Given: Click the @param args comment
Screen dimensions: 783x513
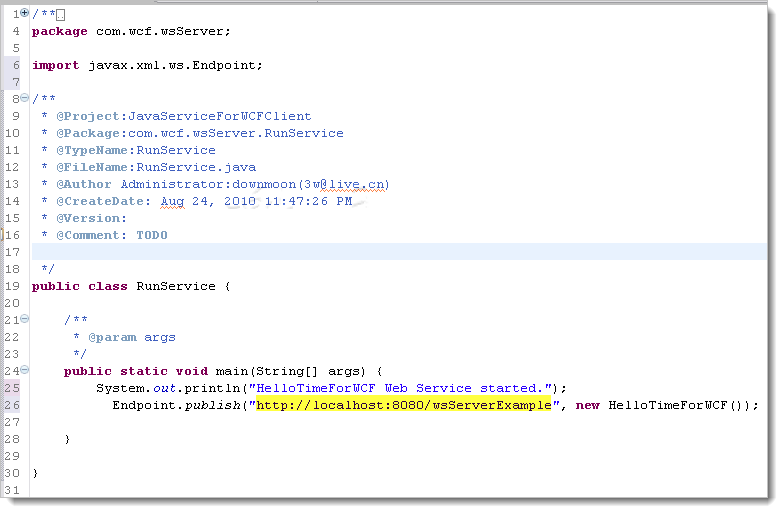Looking at the screenshot, I should tap(132, 338).
